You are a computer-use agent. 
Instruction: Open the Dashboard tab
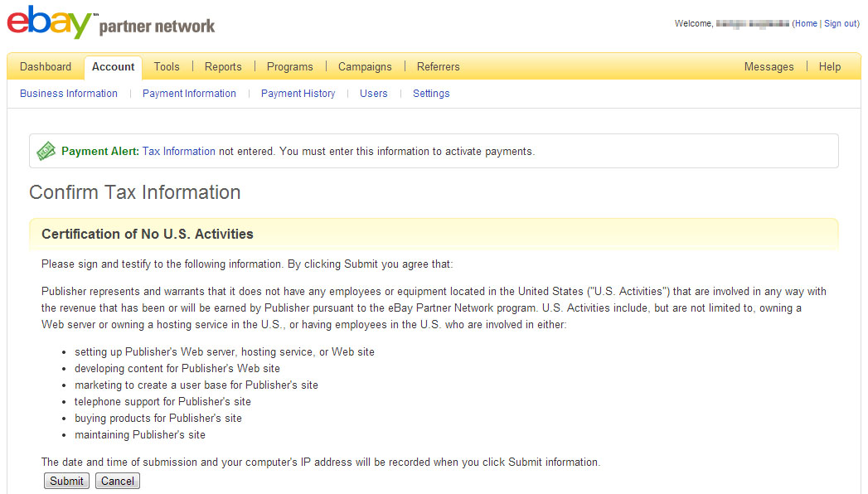coord(46,67)
